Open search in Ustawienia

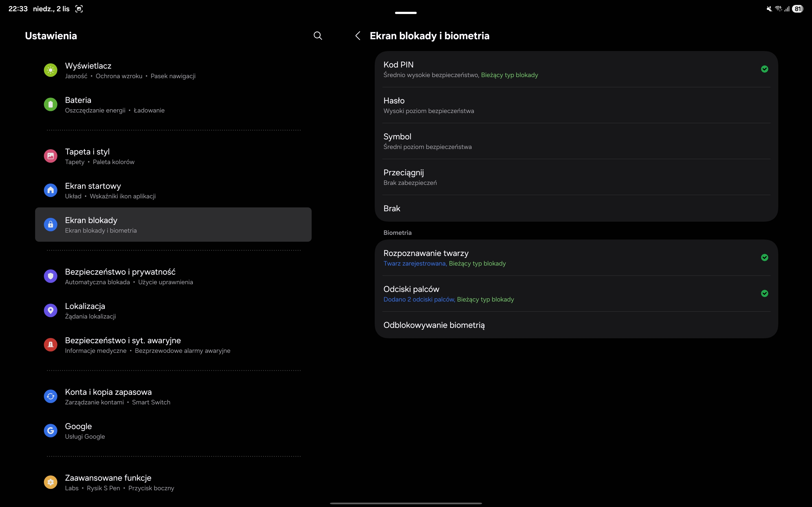(317, 36)
